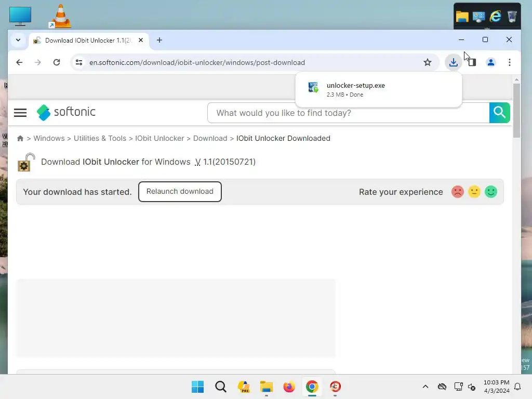The height and width of the screenshot is (399, 532).
Task: Rate experience with red sad face
Action: pos(457,192)
